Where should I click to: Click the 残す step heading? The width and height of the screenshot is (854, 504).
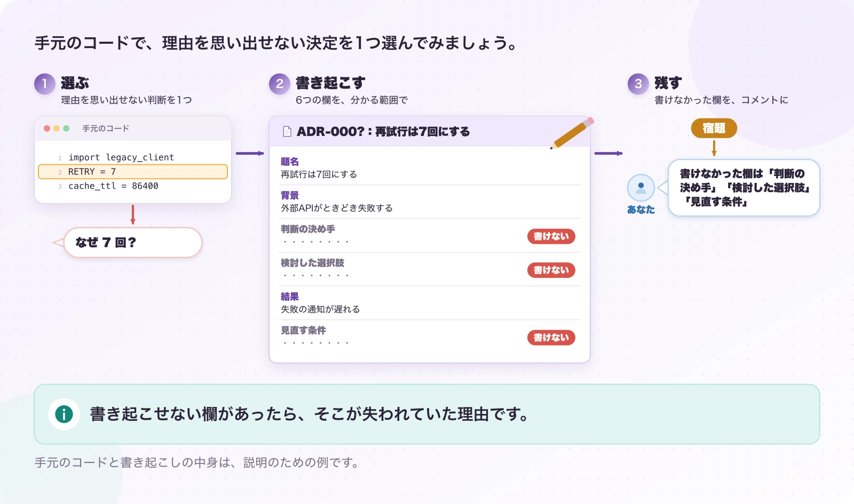pos(668,83)
